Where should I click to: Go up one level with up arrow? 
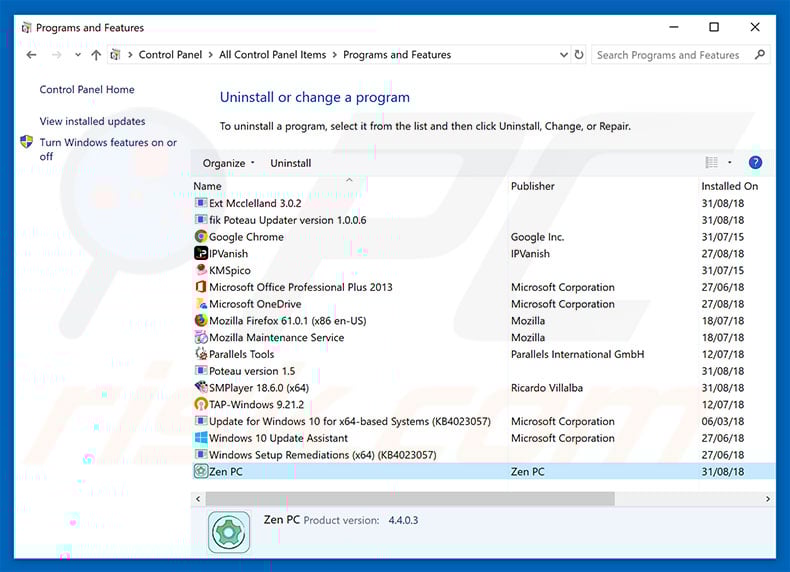[x=96, y=54]
